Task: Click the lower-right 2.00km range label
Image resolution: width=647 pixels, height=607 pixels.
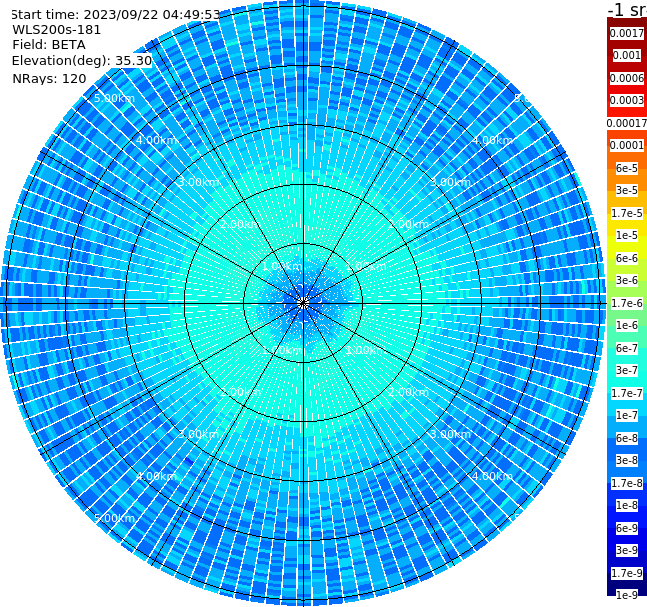Action: coord(409,392)
